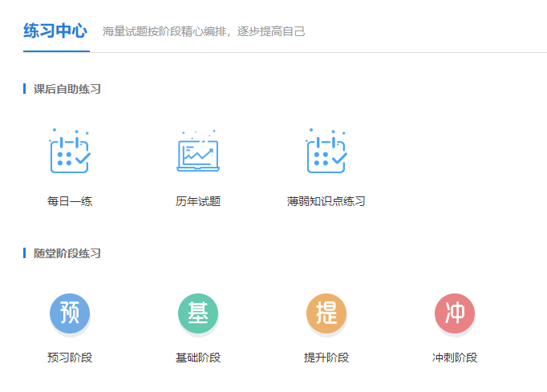The image size is (547, 392).
Task: Open the 每日一练 calendar icon
Action: coord(70,152)
